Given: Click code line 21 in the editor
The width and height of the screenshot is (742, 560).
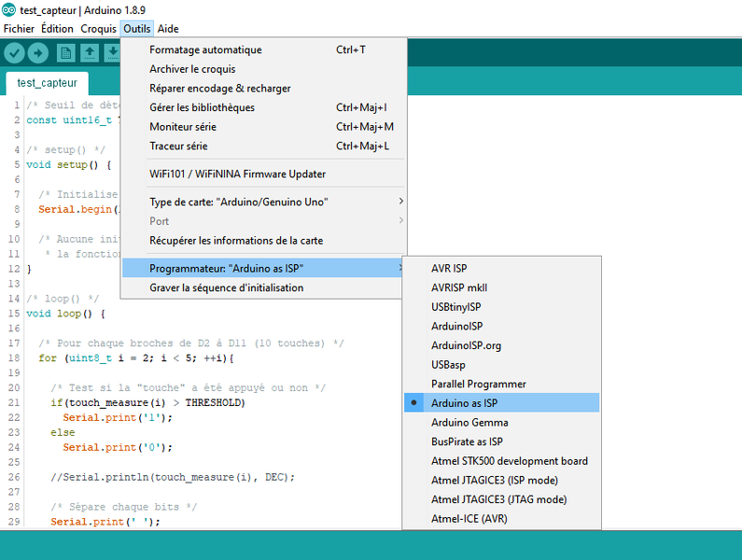Looking at the screenshot, I should (x=147, y=403).
